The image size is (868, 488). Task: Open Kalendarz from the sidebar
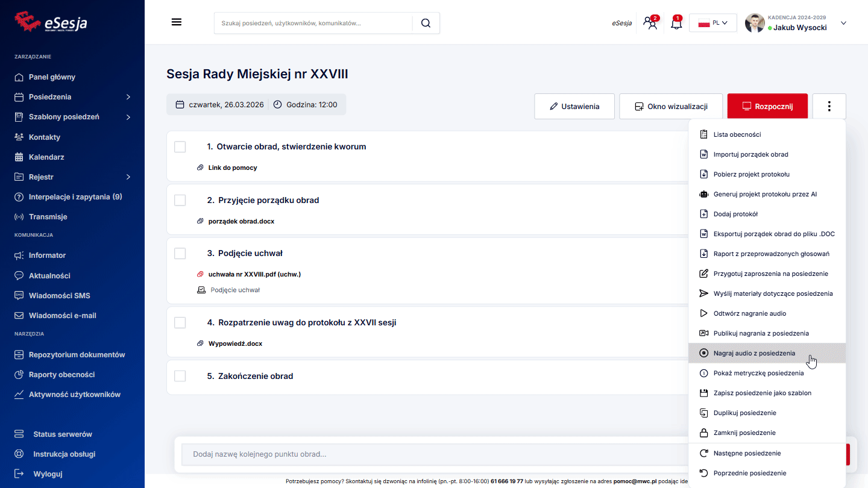46,157
